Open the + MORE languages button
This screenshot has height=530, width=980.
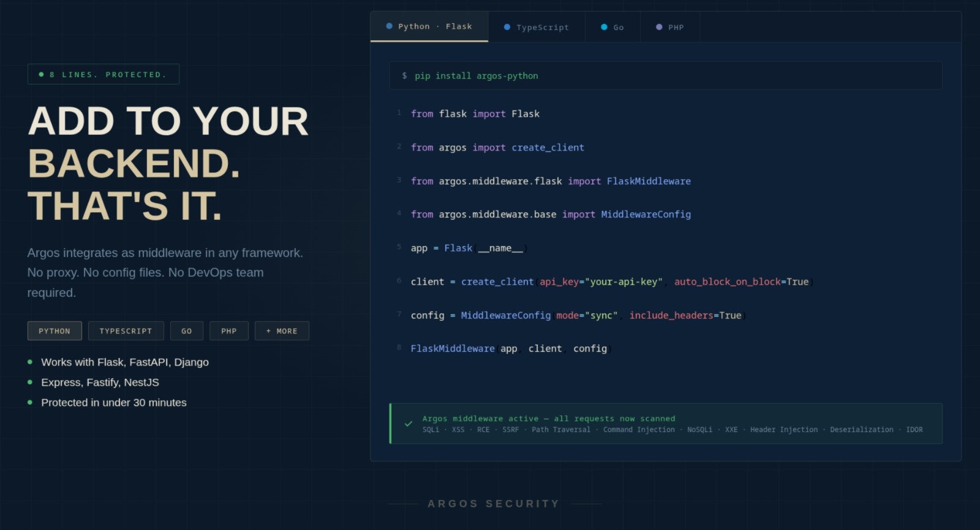[x=282, y=331]
